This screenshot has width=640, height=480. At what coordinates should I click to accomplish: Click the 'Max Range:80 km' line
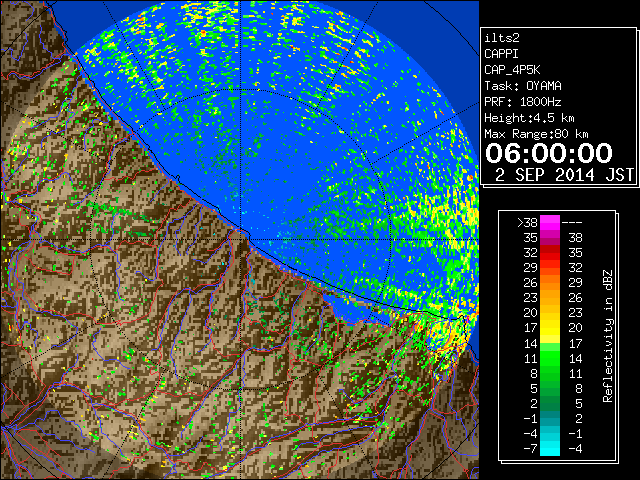tap(536, 134)
